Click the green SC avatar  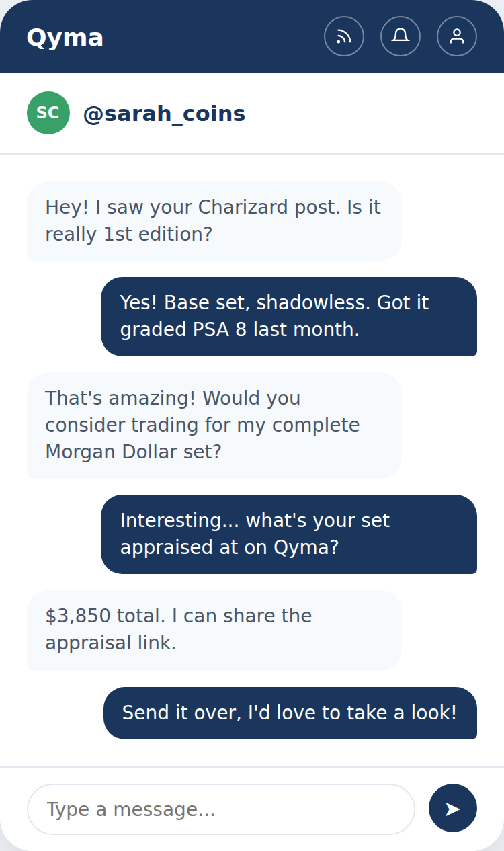(48, 113)
